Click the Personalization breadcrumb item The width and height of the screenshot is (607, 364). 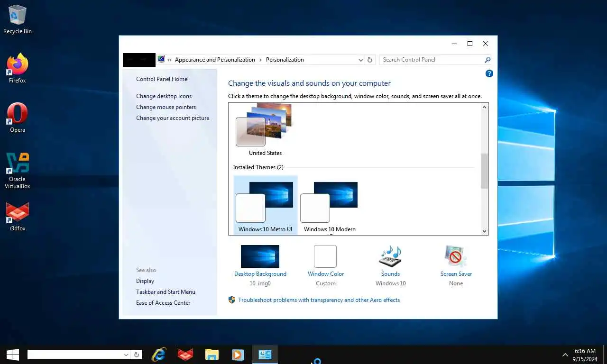[285, 60]
